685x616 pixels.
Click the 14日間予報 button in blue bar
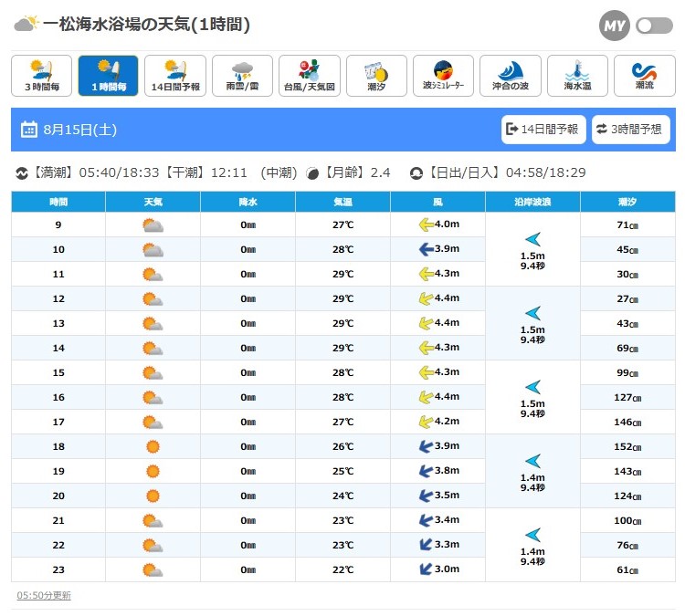[543, 130]
